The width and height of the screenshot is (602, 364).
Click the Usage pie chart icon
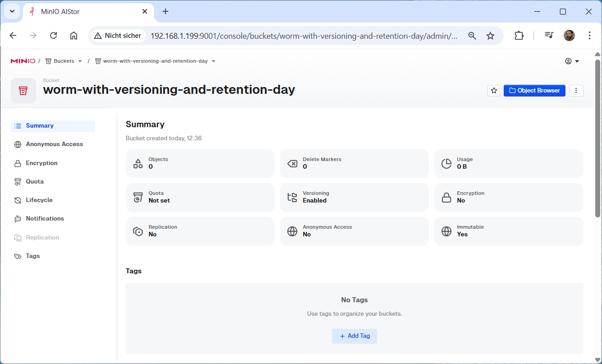[x=446, y=163]
